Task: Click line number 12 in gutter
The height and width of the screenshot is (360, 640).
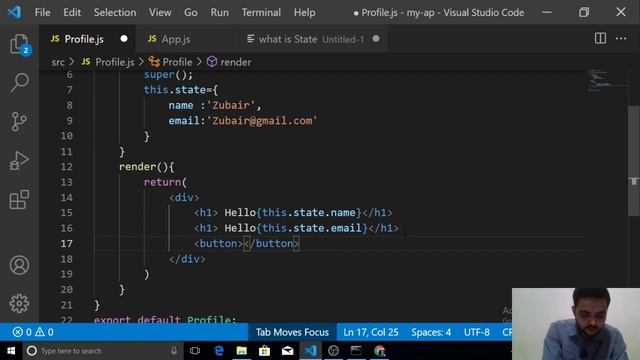Action: tap(67, 167)
